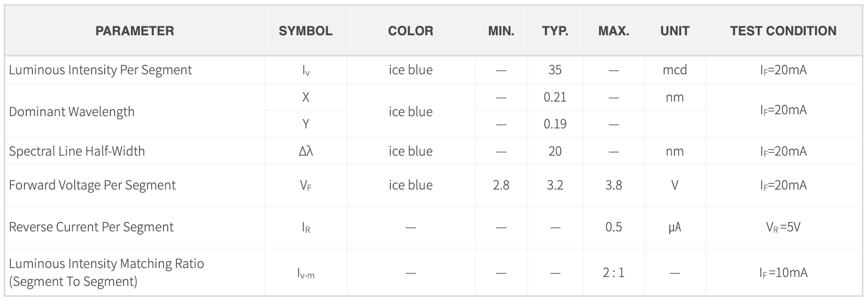Click the MIN. column header

coord(501,31)
